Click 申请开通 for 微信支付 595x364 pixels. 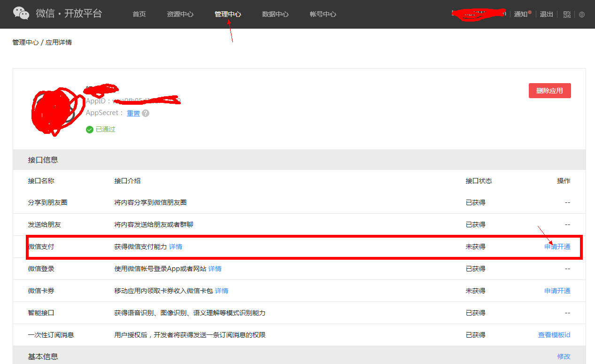click(557, 247)
